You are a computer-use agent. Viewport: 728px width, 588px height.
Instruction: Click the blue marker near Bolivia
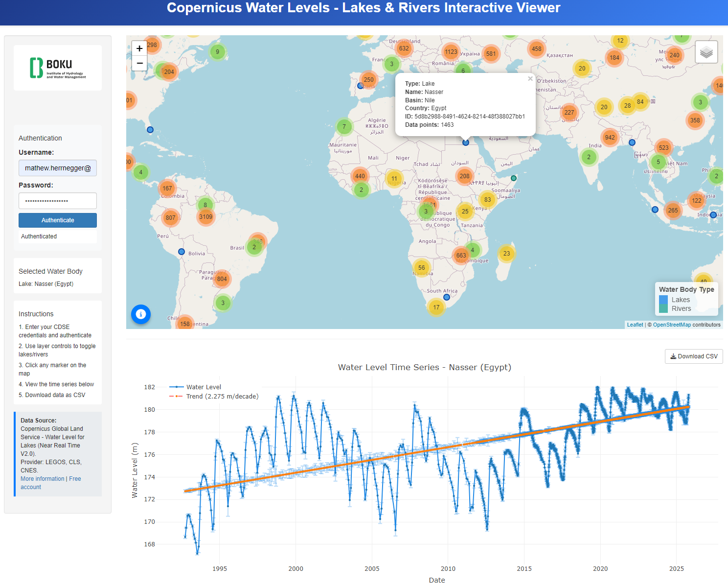click(x=182, y=251)
